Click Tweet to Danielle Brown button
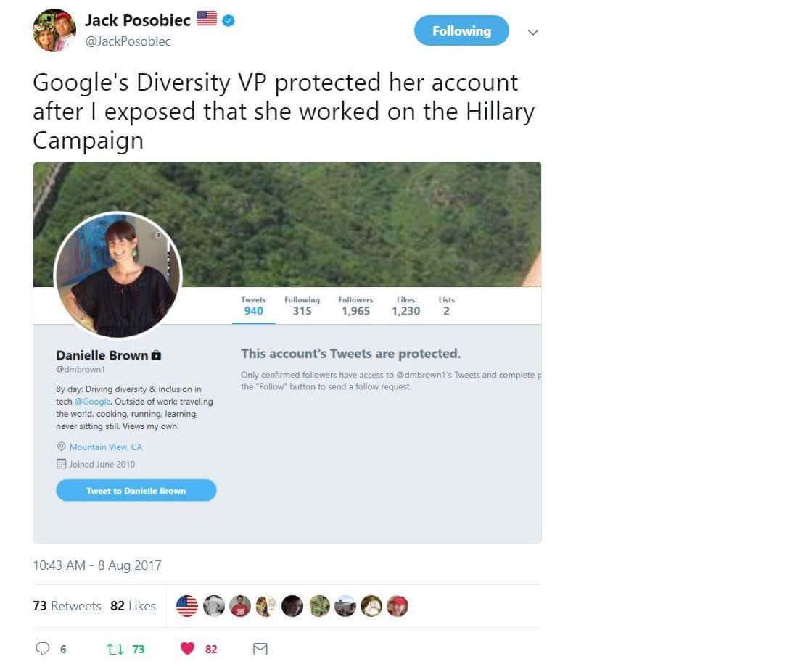 136,490
